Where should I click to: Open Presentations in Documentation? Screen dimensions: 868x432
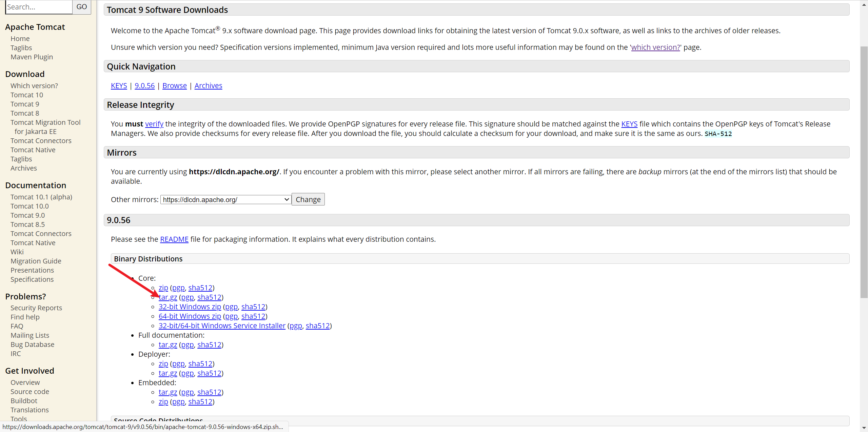coord(32,270)
